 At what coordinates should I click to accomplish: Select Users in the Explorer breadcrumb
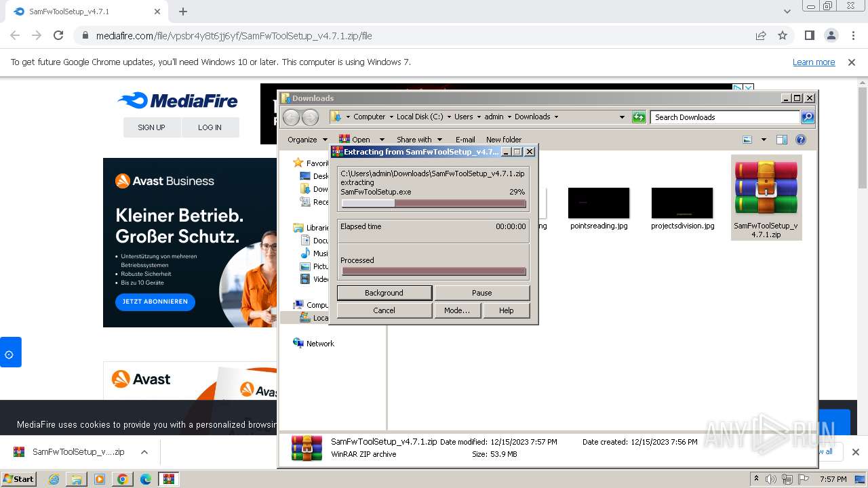[464, 117]
